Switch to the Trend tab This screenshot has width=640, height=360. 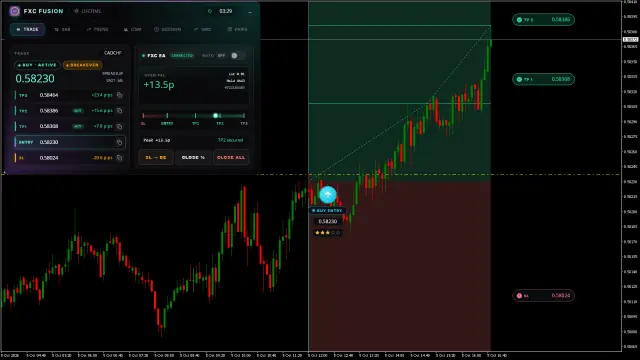pyautogui.click(x=97, y=29)
